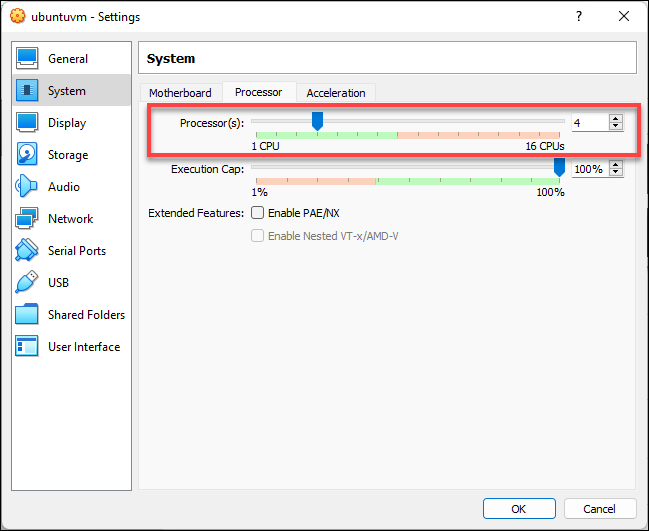Decrease processor count with down arrow
Image resolution: width=649 pixels, height=531 pixels.
click(x=615, y=127)
